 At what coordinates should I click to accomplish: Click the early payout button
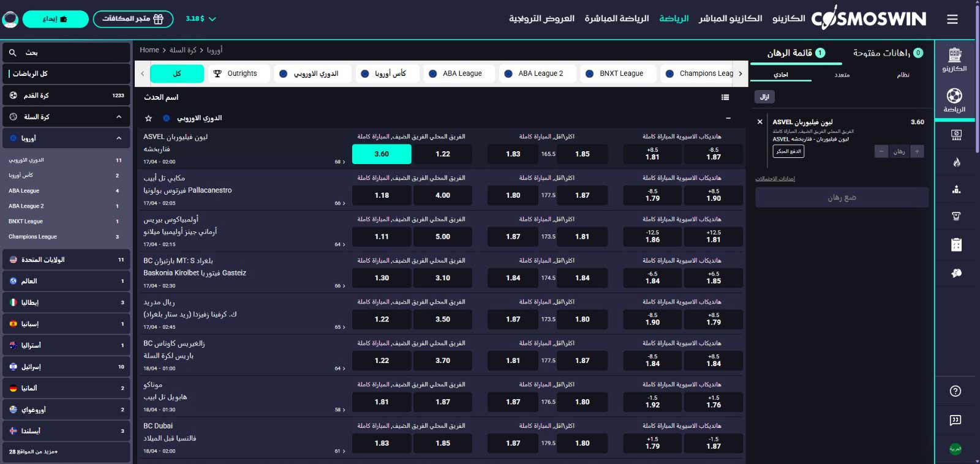click(x=788, y=151)
